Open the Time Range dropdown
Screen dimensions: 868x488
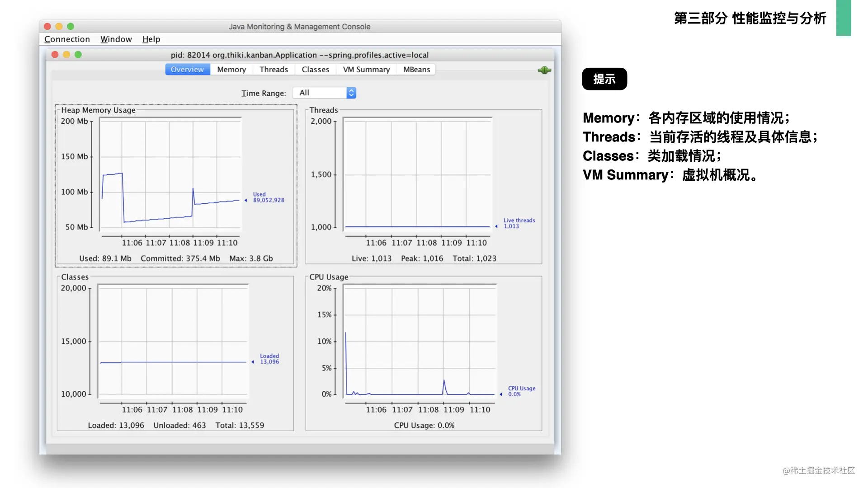(x=325, y=93)
